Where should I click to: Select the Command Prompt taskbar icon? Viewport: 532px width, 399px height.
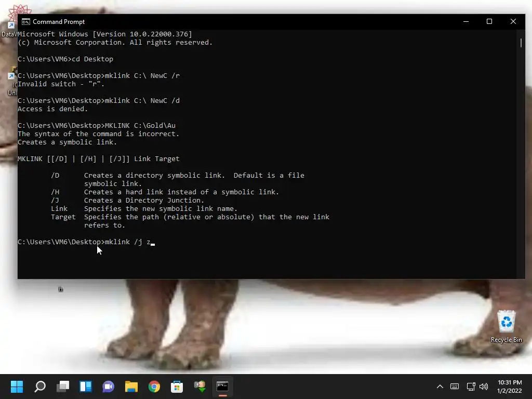(222, 386)
